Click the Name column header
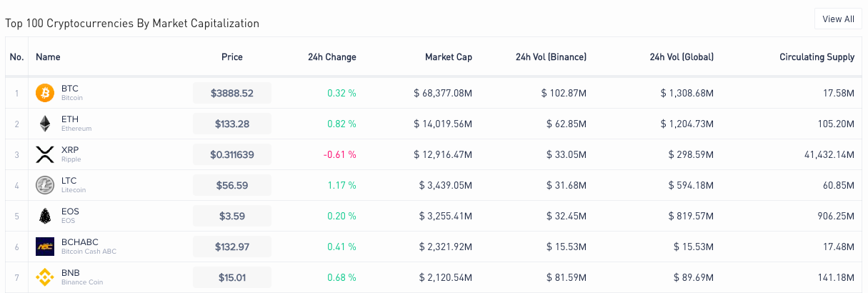The width and height of the screenshot is (868, 293). 48,57
